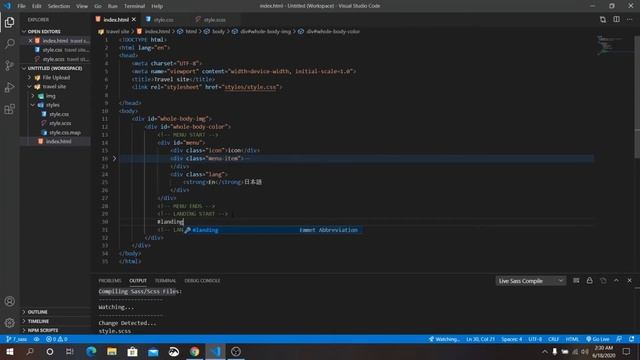Split the editor to the right
Image resolution: width=640 pixels, height=360 pixels.
(x=616, y=19)
